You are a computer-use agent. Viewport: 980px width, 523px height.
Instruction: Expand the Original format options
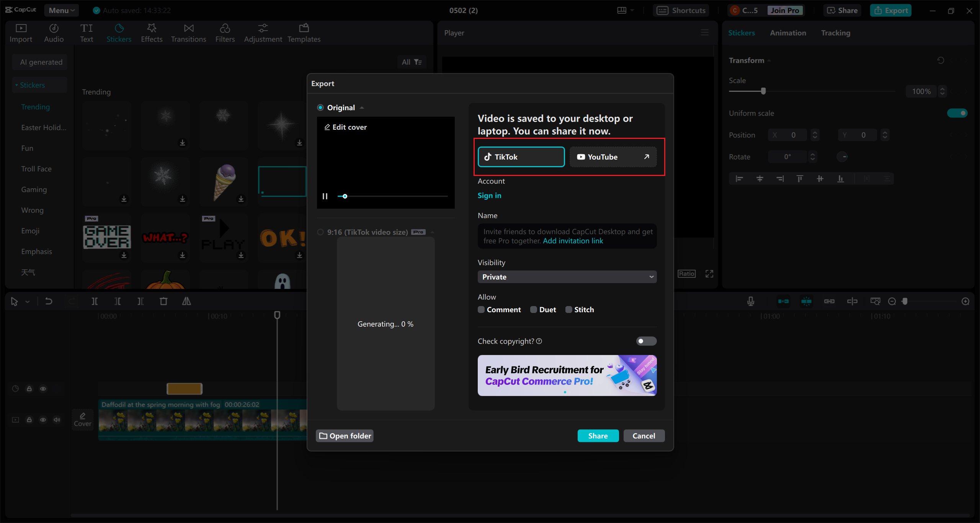click(x=362, y=107)
